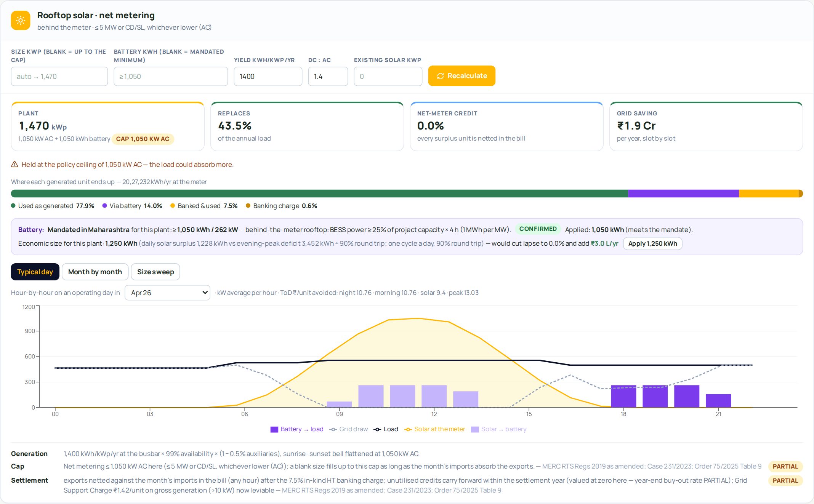Click the Plant 1,470 kWp card
Image resolution: width=814 pixels, height=504 pixels.
coord(108,126)
